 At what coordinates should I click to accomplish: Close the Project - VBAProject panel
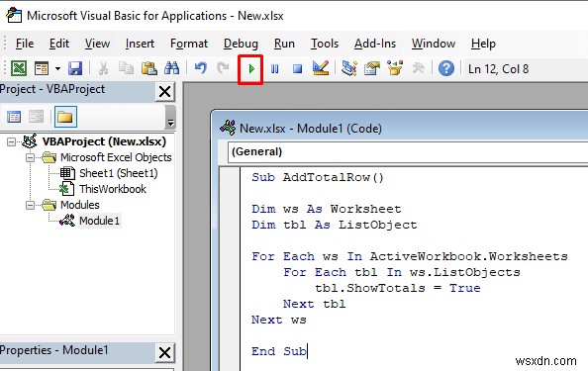pyautogui.click(x=164, y=91)
